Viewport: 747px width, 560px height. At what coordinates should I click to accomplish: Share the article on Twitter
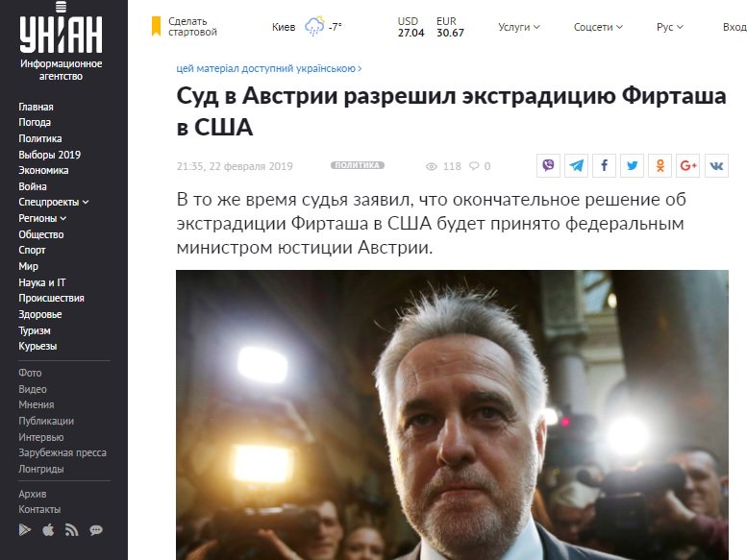633,165
